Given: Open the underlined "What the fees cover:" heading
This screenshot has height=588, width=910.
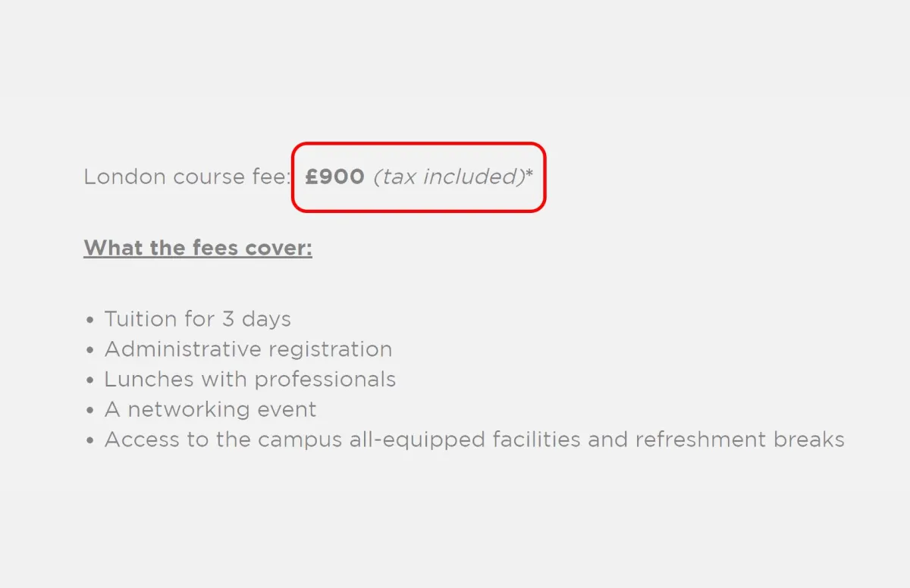Looking at the screenshot, I should [198, 249].
